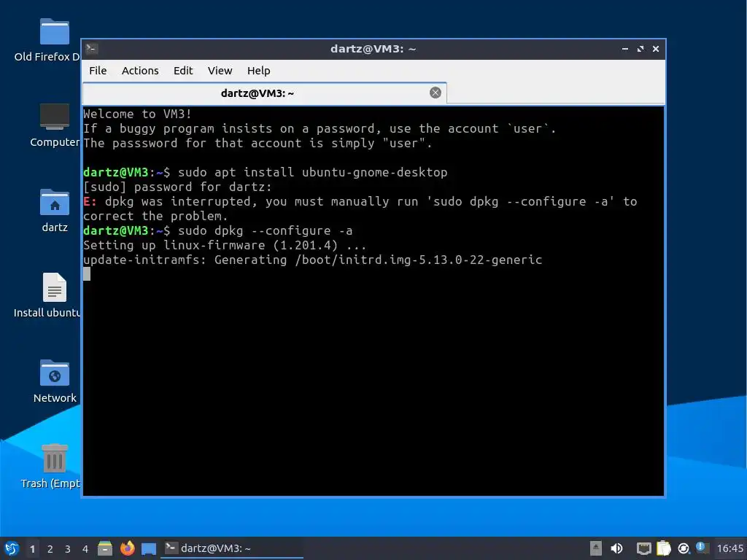Open the network connection tray icon

643,548
